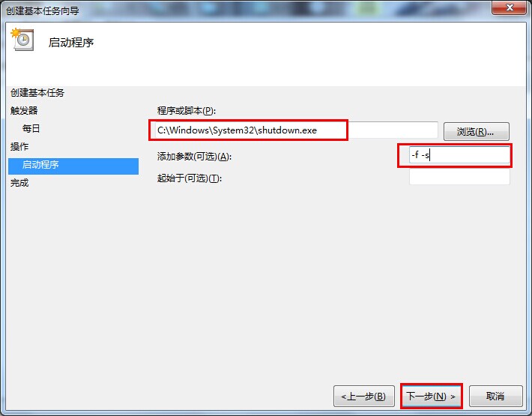Click the 程序或脚本(P): label
The width and height of the screenshot is (532, 416).
187,111
